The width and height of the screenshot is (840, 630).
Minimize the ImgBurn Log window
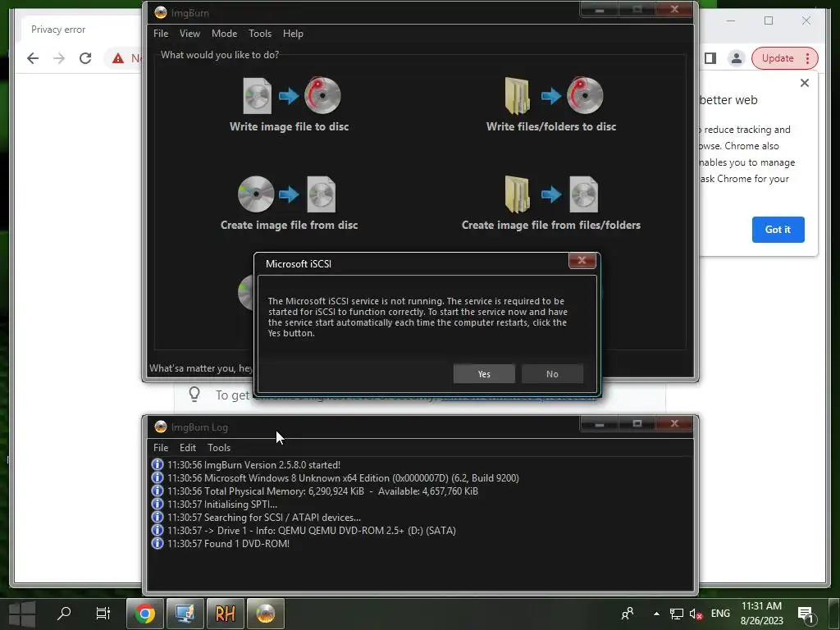click(600, 424)
